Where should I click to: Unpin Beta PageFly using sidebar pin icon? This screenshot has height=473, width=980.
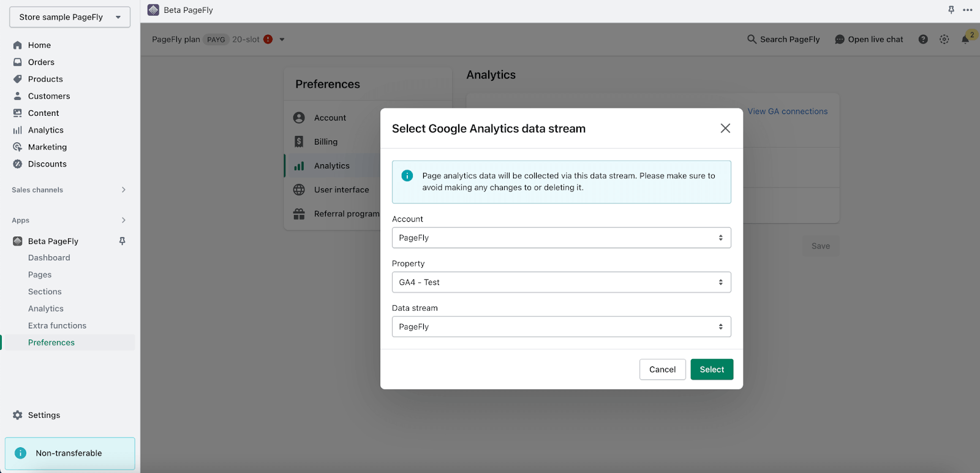tap(122, 241)
